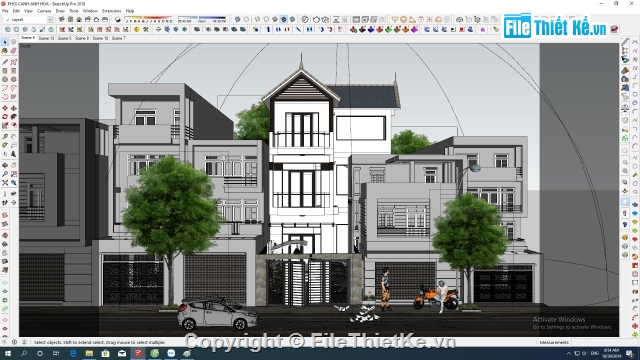Switch to Scene 5 tab
Screen dimensions: 640x360
64,38
